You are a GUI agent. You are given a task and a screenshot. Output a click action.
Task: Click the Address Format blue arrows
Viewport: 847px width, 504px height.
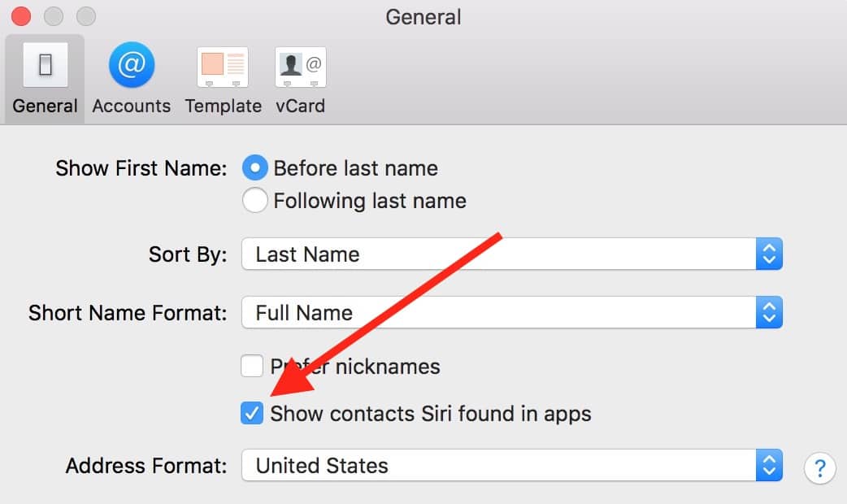(x=769, y=465)
